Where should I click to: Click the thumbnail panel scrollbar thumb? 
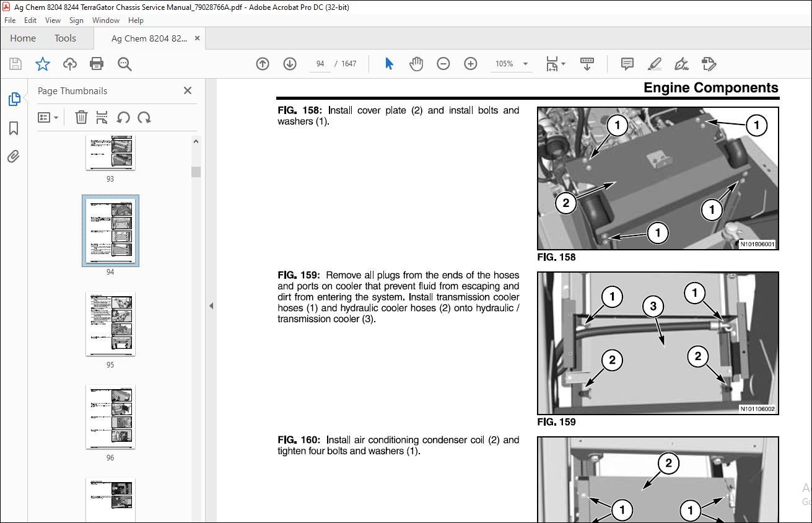pyautogui.click(x=196, y=172)
